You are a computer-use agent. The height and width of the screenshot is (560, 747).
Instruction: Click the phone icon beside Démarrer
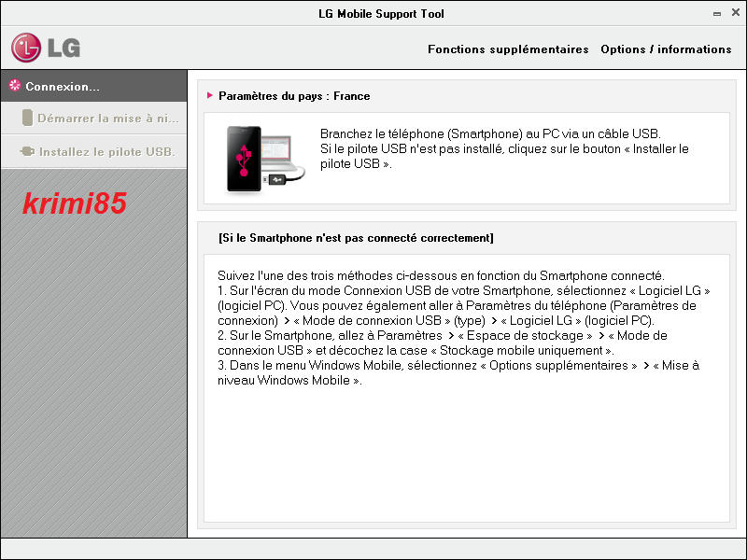click(28, 118)
